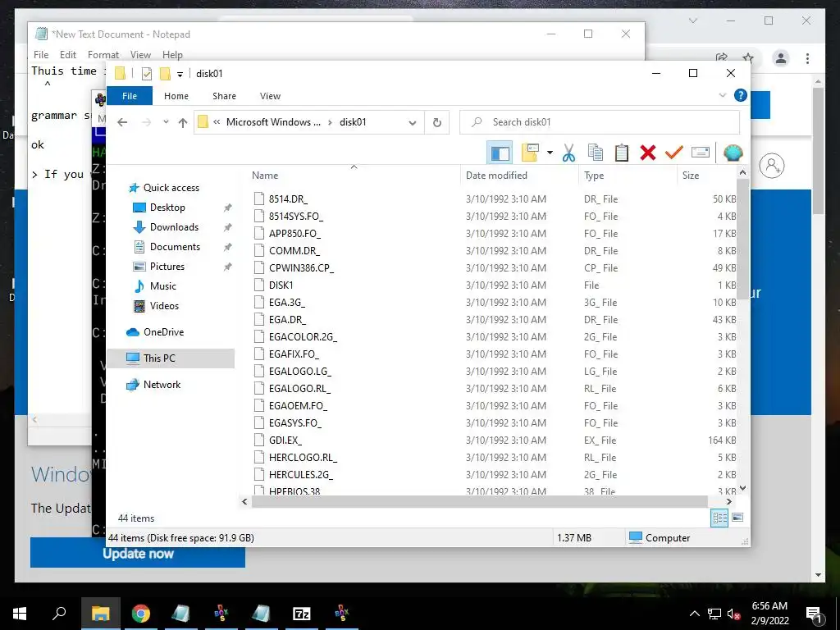Sort by the Size column header

pyautogui.click(x=707, y=176)
